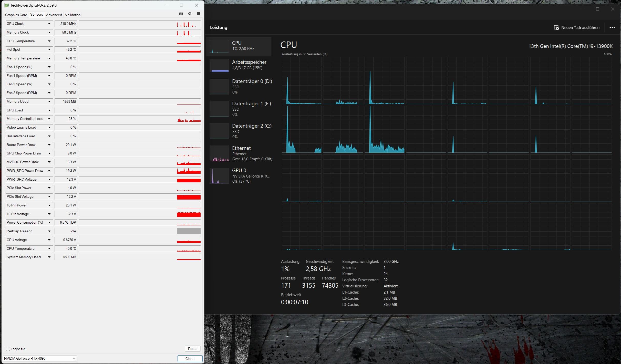Click the Close button in GPU-Z
The width and height of the screenshot is (621, 364).
coord(190,359)
